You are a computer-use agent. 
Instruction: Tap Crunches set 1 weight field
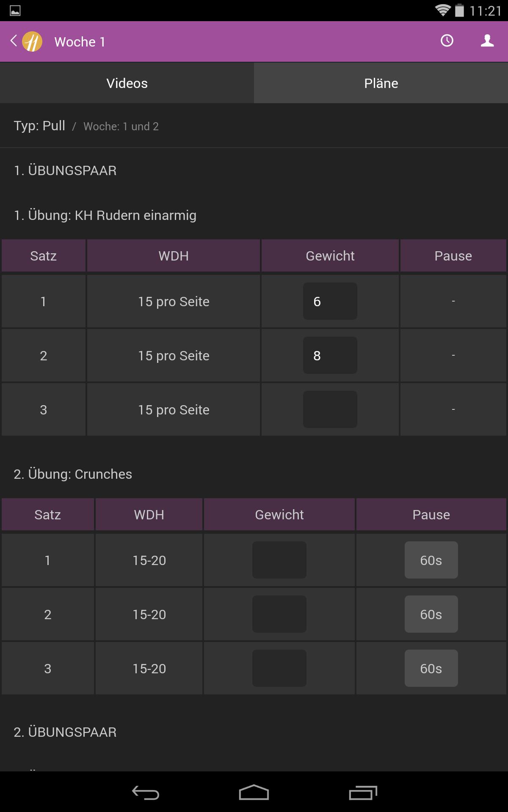pyautogui.click(x=279, y=560)
